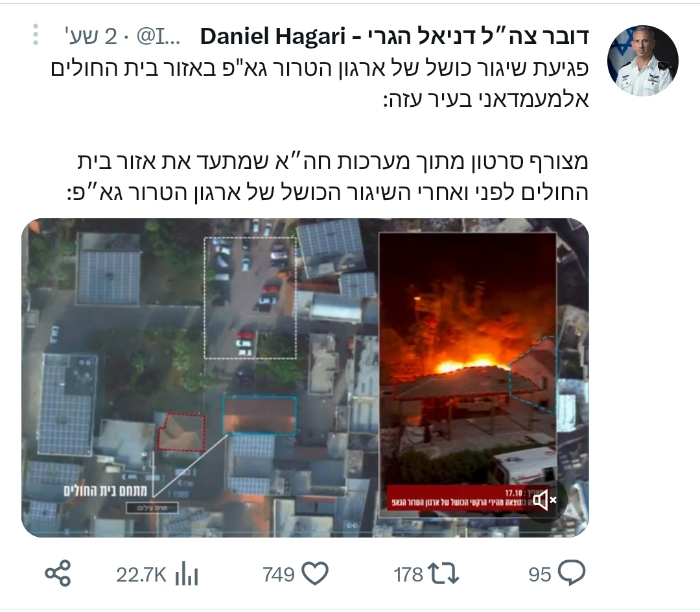The width and height of the screenshot is (700, 612).
Task: Click the 178 retweets count
Action: click(408, 574)
